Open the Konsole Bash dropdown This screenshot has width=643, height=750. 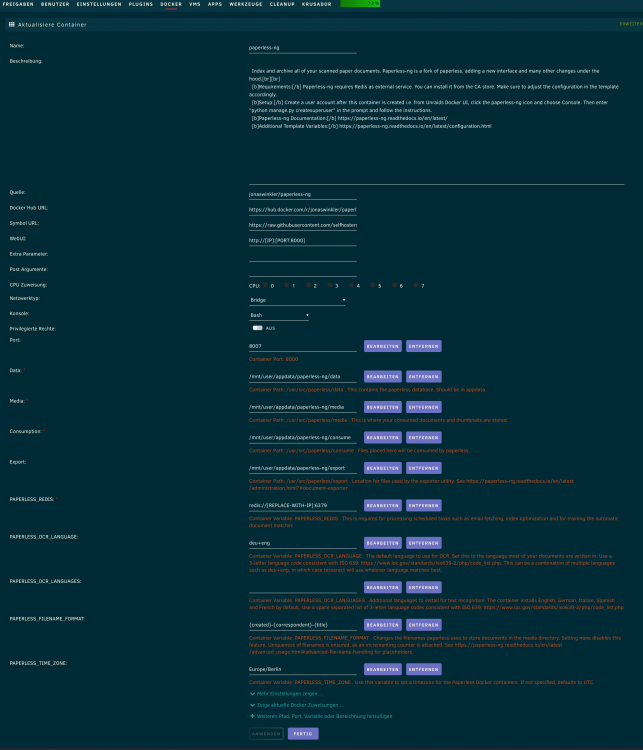(279, 315)
